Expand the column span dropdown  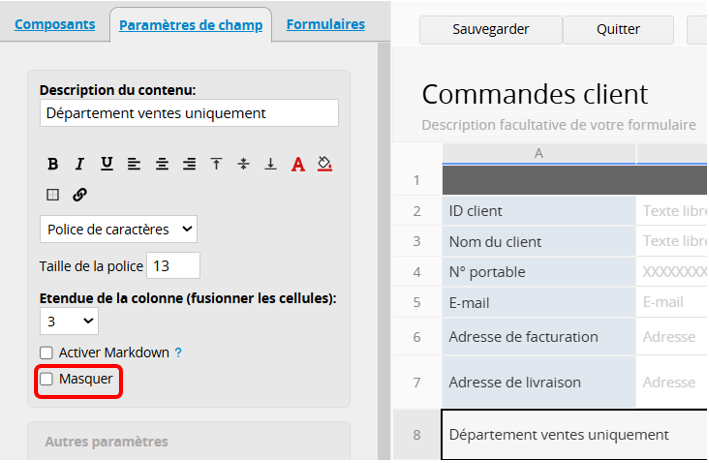(69, 321)
